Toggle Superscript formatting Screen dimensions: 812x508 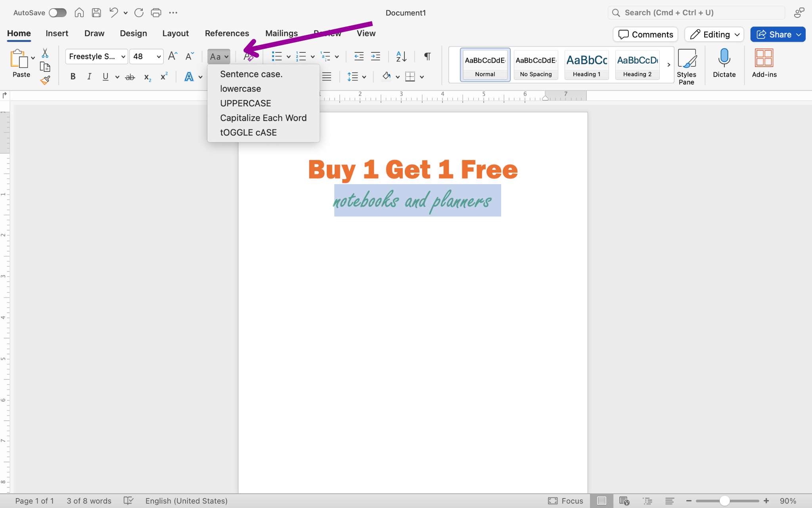pos(164,76)
